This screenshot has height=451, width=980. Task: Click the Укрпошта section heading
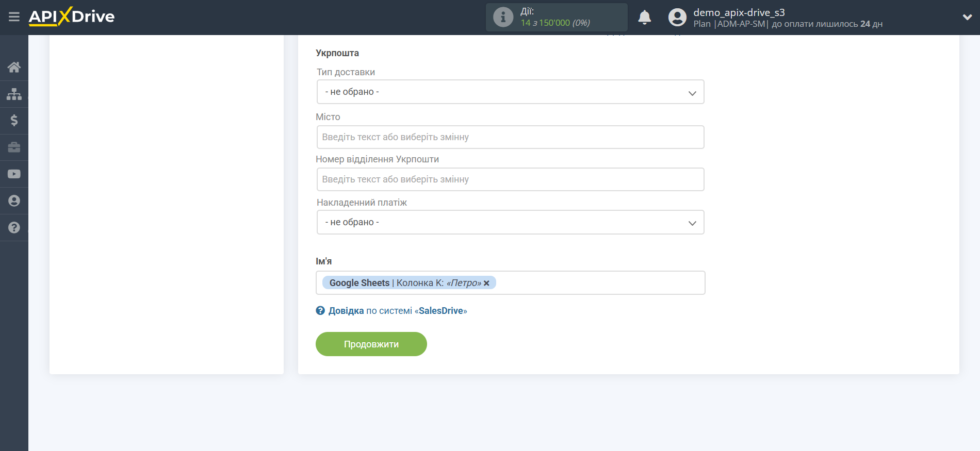tap(337, 53)
